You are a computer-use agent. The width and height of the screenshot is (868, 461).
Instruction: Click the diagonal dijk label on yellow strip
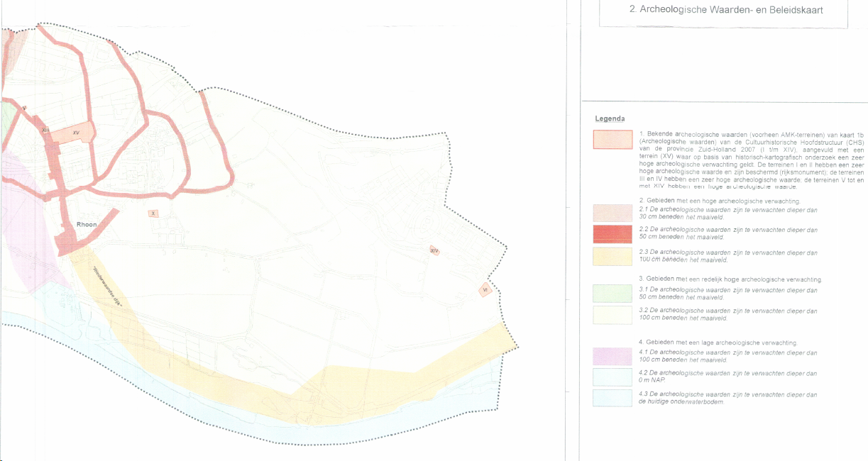[x=109, y=286]
